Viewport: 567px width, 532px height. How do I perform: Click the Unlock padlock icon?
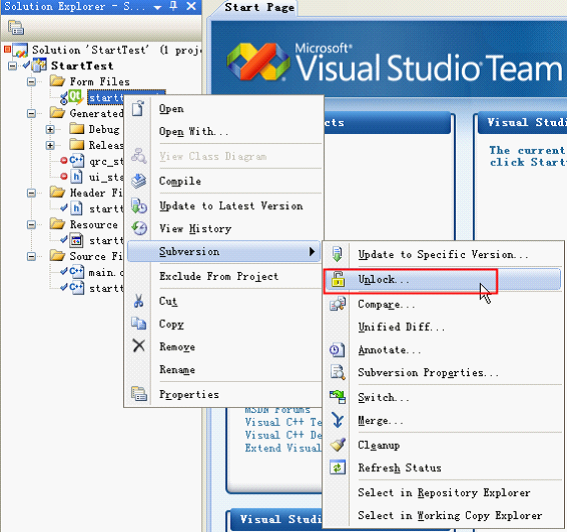point(338,279)
